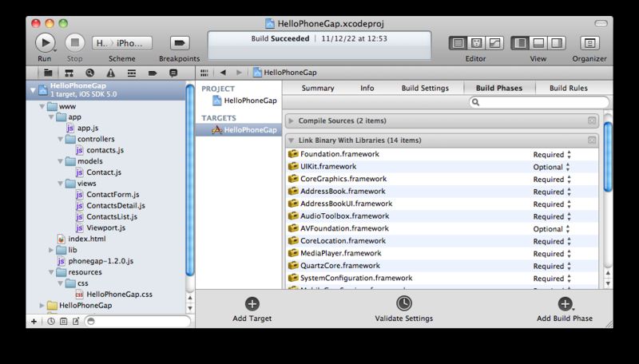The height and width of the screenshot is (364, 639).
Task: Select the Assistant editor mode
Action: (x=476, y=43)
